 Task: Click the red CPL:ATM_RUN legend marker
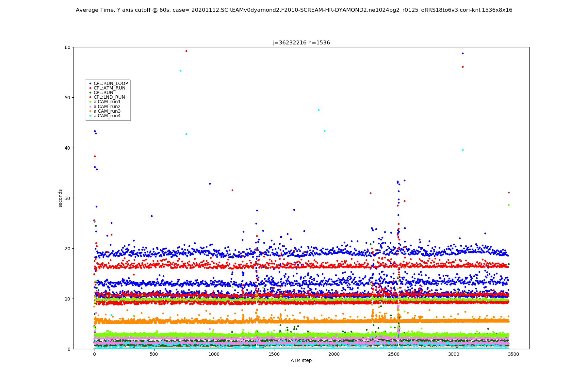coord(90,88)
